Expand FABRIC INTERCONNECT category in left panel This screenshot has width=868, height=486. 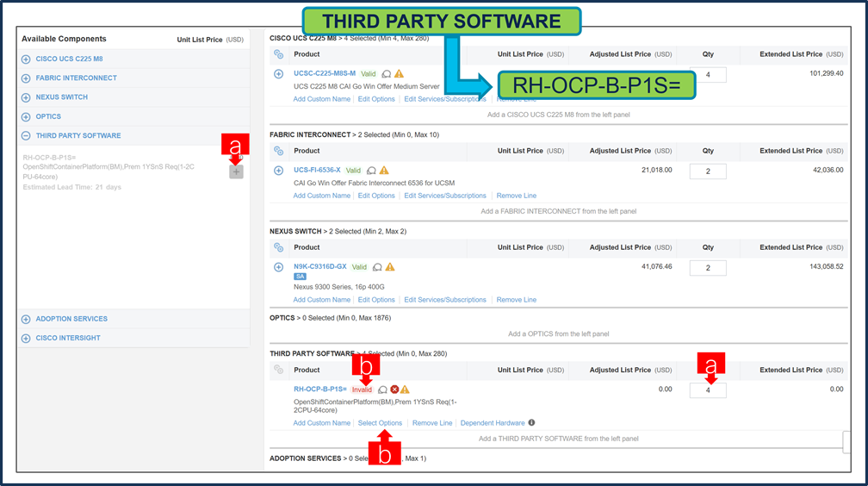coord(26,78)
